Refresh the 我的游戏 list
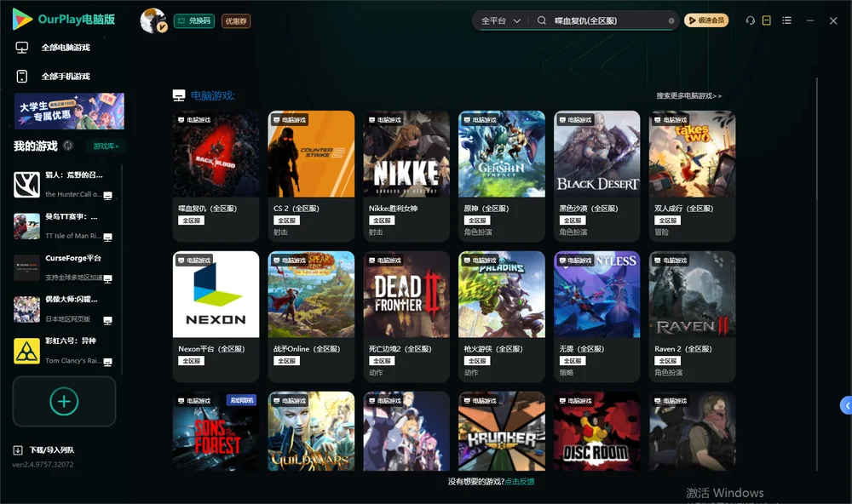 68,146
